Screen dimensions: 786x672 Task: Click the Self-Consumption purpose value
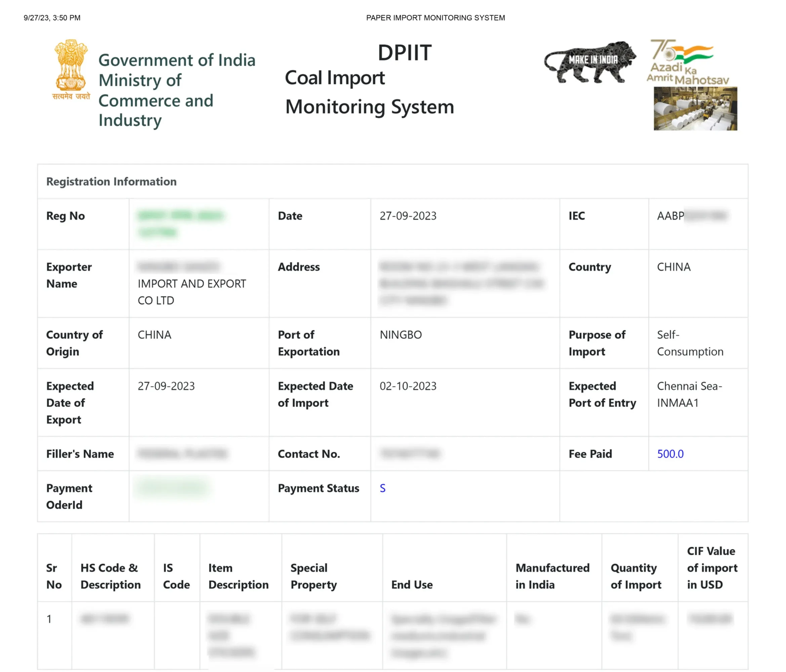(x=690, y=343)
